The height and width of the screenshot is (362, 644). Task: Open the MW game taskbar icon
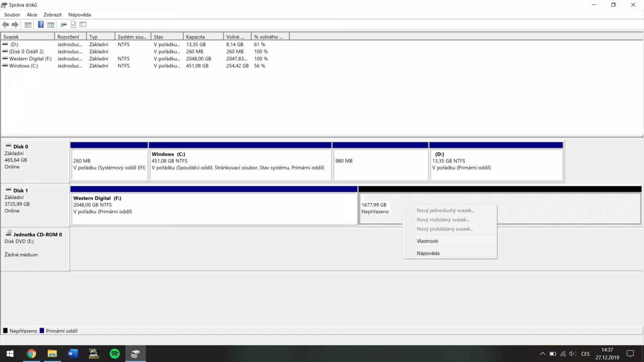[x=94, y=354]
